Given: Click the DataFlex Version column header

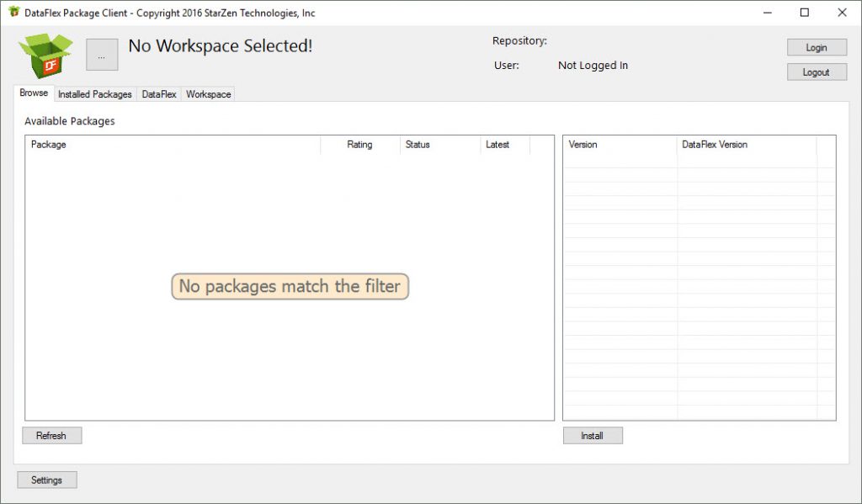Looking at the screenshot, I should tap(748, 145).
